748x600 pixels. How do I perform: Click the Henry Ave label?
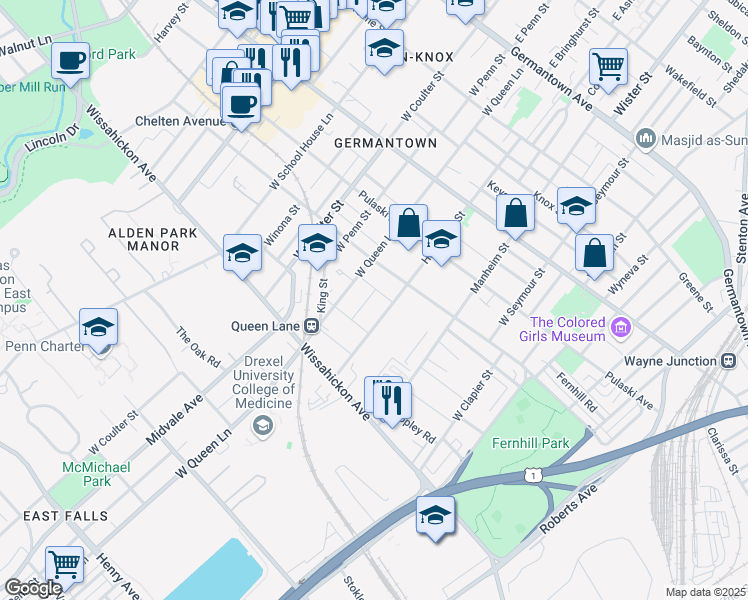coord(118,576)
